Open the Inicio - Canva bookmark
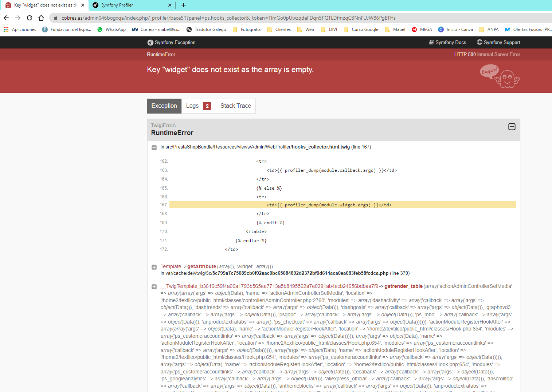The width and height of the screenshot is (552, 392). (x=455, y=29)
